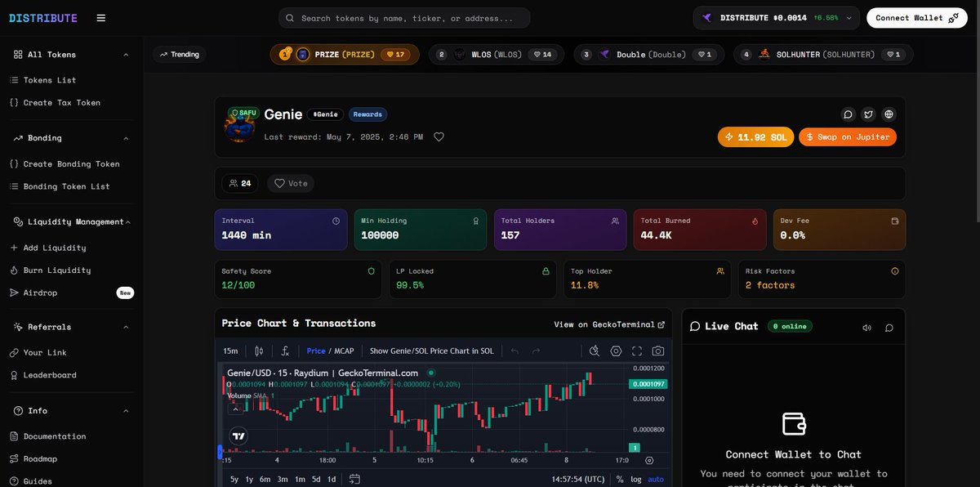Viewport: 980px width, 487px height.
Task: Click the 11.92 SOL rewards button
Action: (x=755, y=136)
